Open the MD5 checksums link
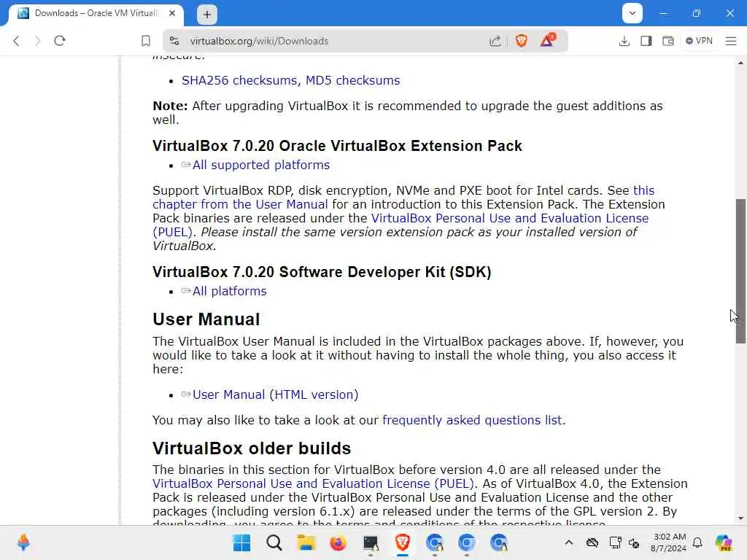 point(352,80)
